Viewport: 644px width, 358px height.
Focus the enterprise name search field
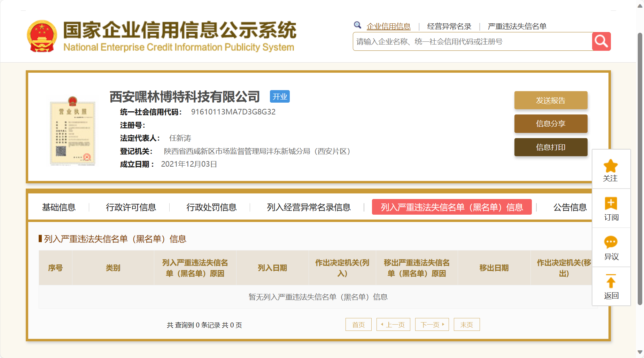[x=472, y=41]
